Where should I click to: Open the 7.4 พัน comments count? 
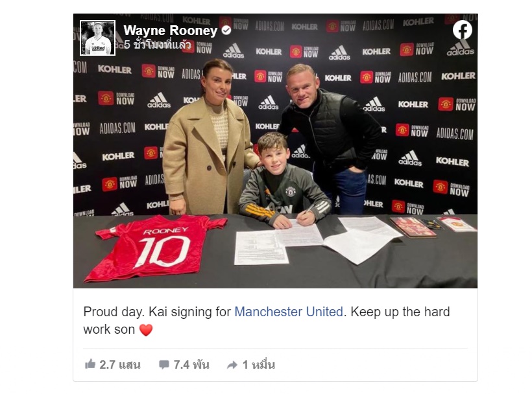pos(191,365)
